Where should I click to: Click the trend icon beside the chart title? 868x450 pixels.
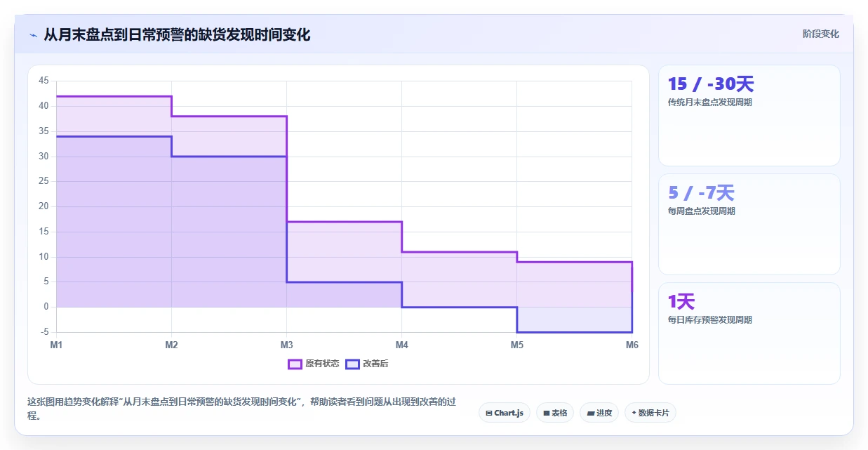click(33, 35)
